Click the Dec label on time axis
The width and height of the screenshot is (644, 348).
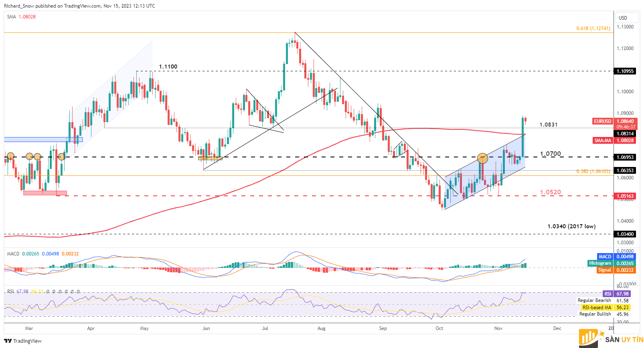point(557,328)
